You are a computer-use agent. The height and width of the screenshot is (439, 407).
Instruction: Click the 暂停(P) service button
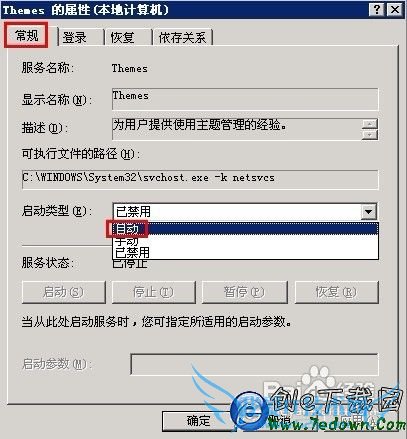click(x=244, y=292)
